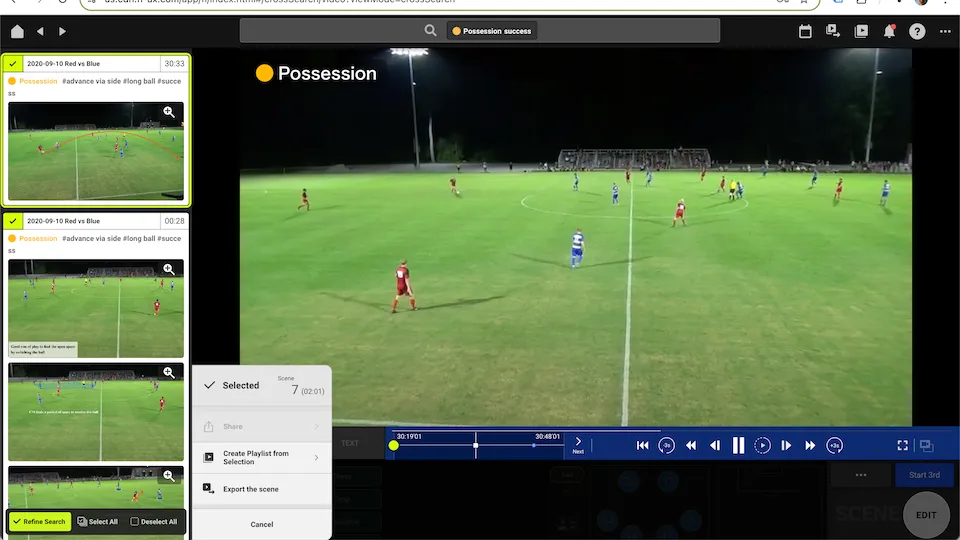The width and height of the screenshot is (960, 540).
Task: Open the top-right three-dot menu
Action: [945, 31]
